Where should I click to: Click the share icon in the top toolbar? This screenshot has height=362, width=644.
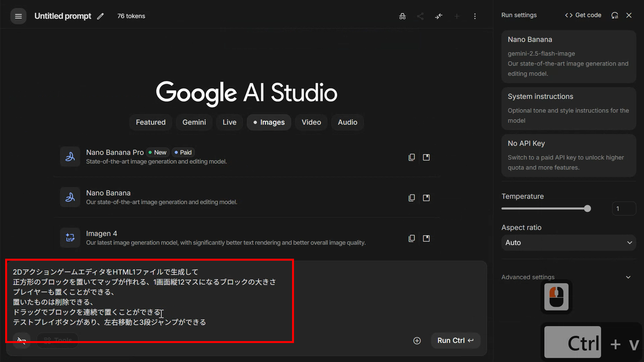coord(420,16)
